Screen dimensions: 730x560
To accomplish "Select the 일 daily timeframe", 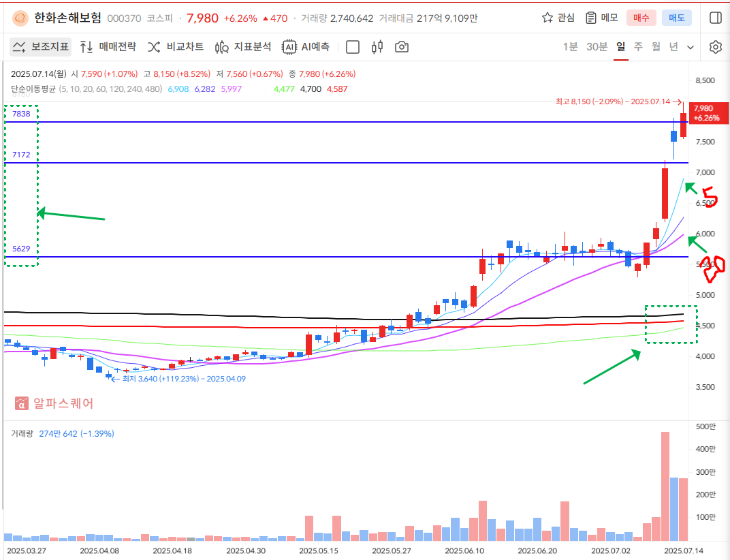I will click(620, 46).
